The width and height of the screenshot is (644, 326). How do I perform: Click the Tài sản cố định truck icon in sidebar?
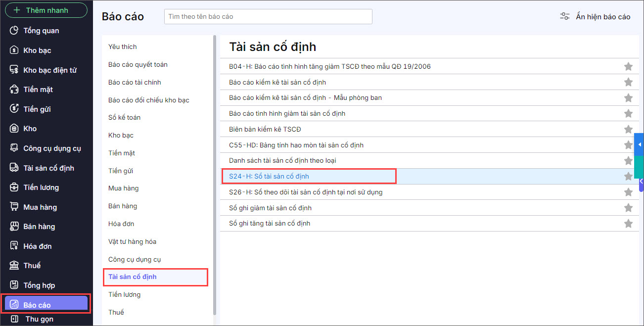[x=15, y=168]
